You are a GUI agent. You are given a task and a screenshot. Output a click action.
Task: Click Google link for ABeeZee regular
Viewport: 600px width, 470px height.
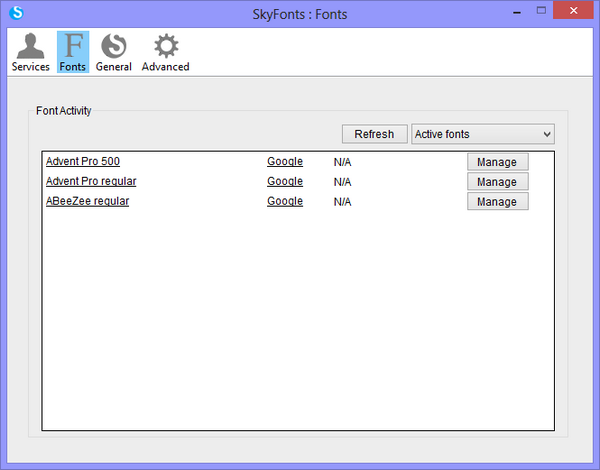285,201
